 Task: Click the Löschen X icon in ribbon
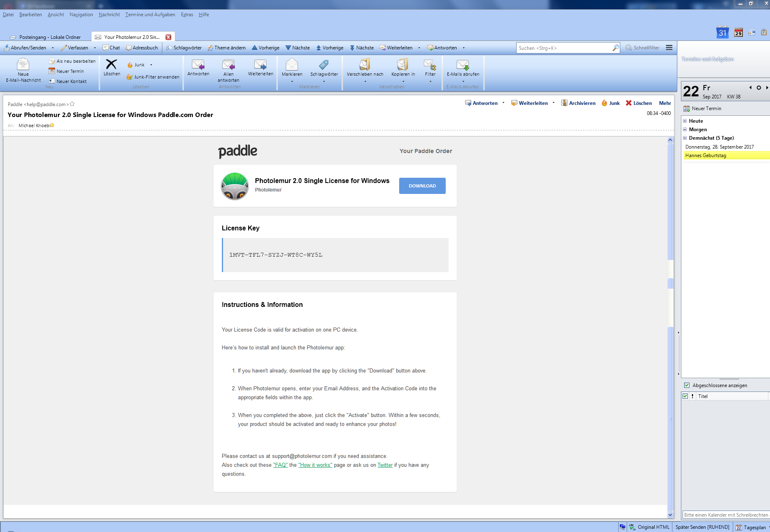[111, 64]
